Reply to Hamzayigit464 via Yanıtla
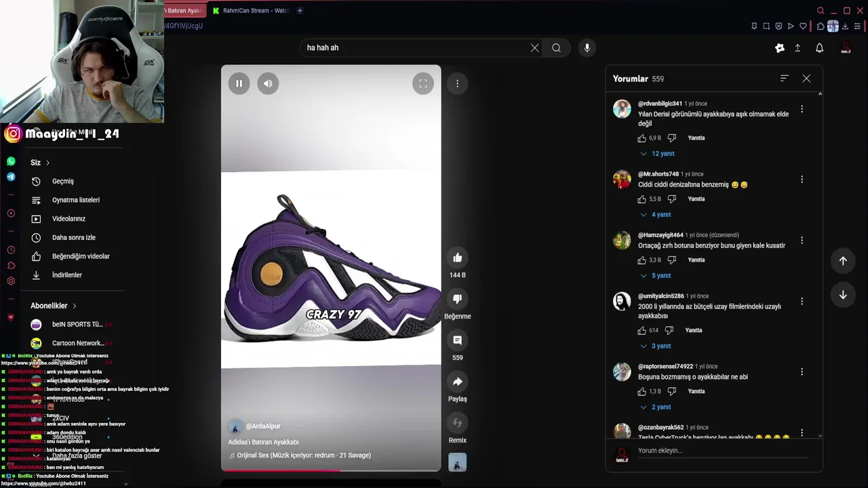This screenshot has height=488, width=868. [696, 260]
